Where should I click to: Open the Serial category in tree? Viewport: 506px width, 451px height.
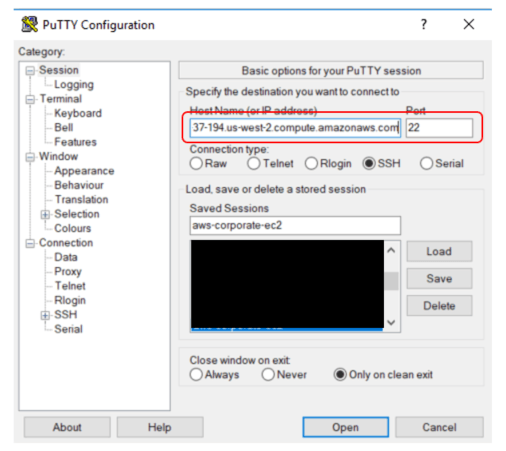click(x=68, y=329)
